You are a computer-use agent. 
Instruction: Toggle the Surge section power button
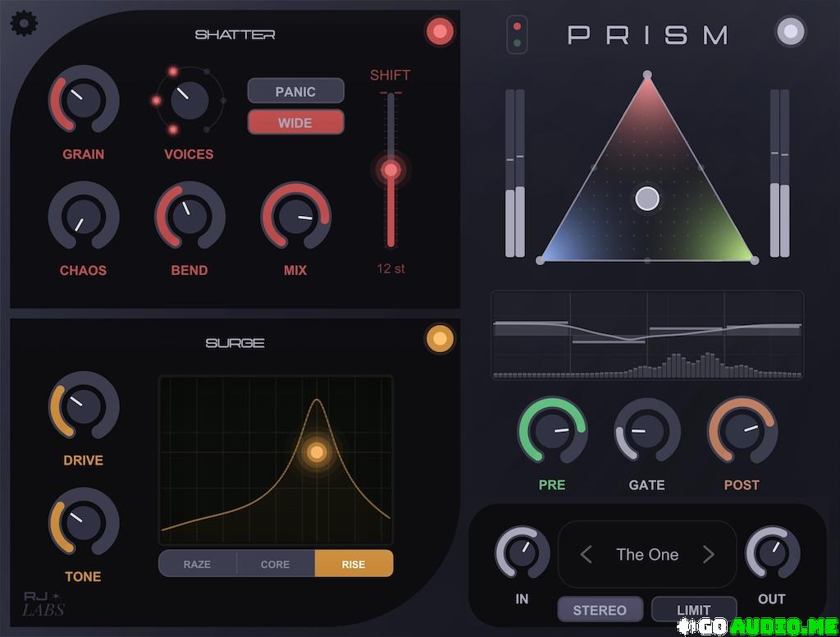[440, 339]
